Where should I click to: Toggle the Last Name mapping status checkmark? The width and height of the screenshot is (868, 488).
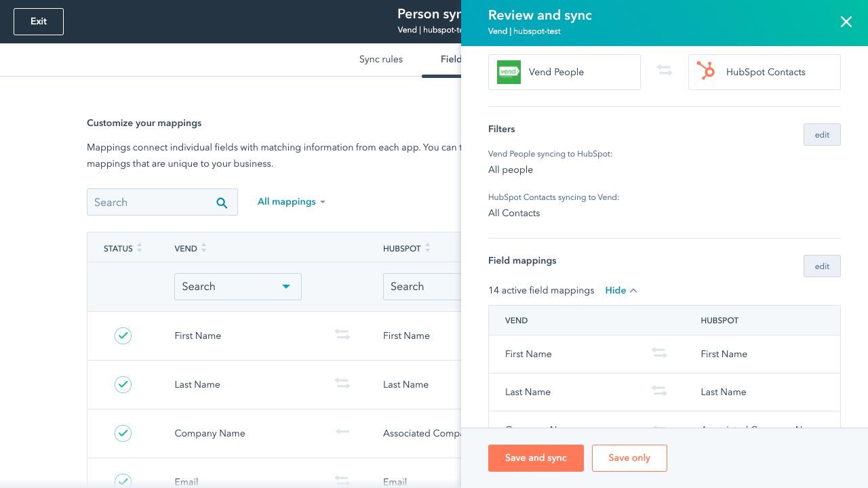tap(123, 384)
